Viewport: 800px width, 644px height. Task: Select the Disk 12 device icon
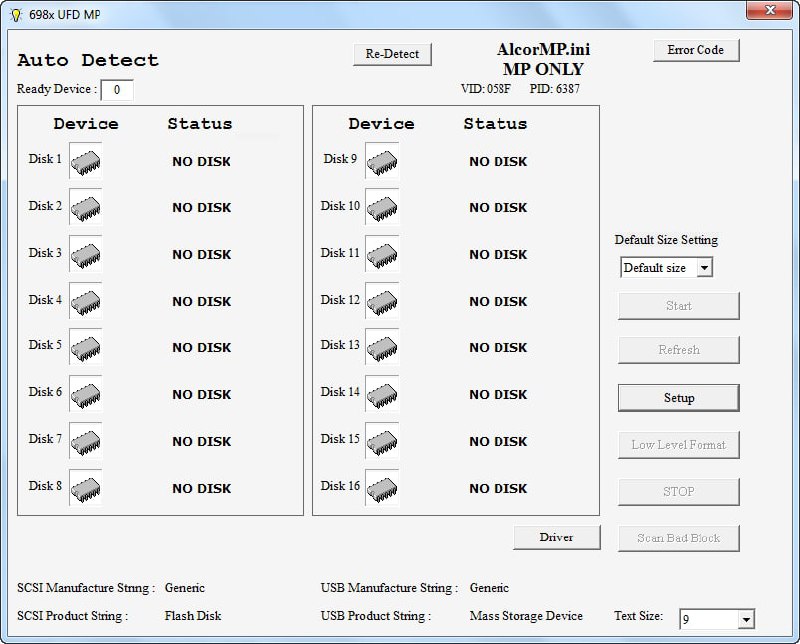point(381,301)
